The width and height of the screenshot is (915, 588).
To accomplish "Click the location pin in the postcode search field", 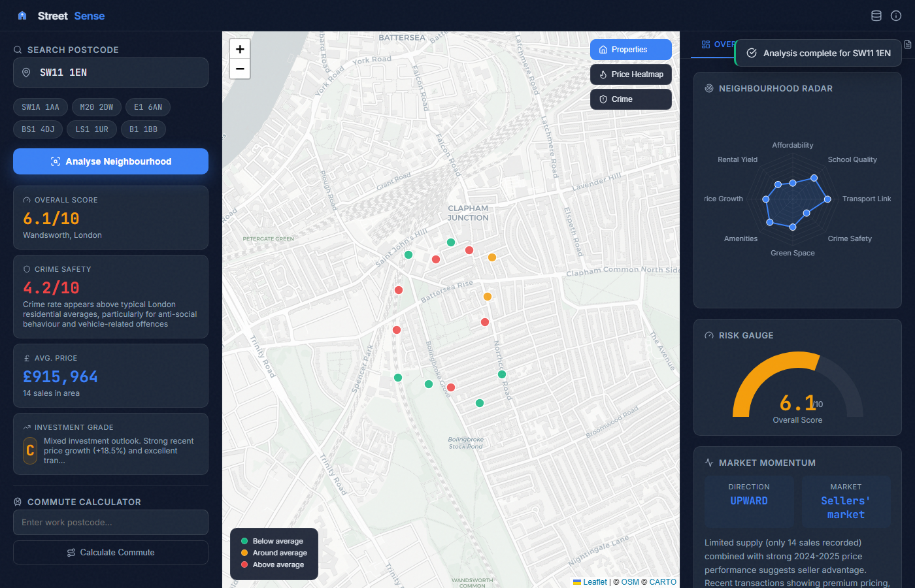I will (26, 73).
